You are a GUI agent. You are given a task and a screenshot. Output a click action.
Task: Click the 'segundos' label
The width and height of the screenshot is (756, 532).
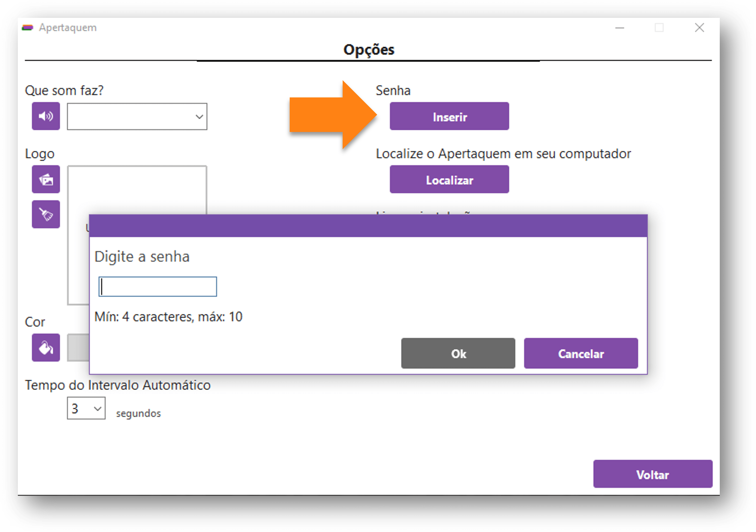tap(138, 414)
